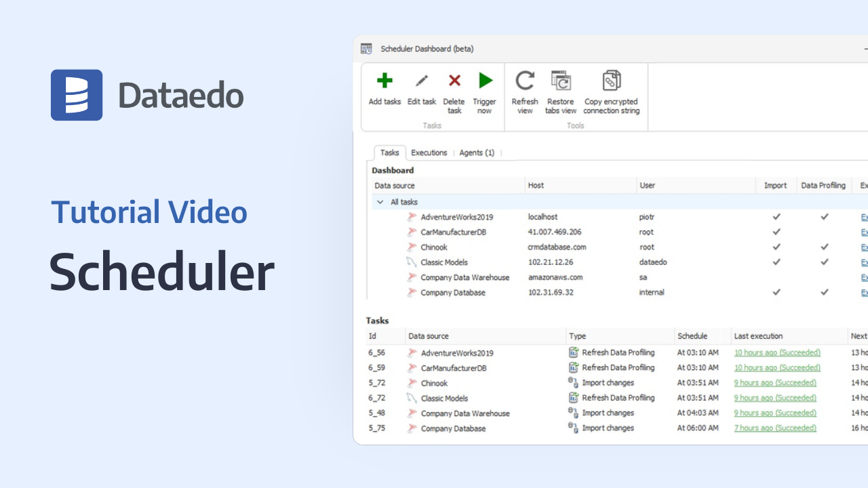Viewport: 868px width, 488px height.
Task: Switch to the Tasks tab
Action: (390, 152)
